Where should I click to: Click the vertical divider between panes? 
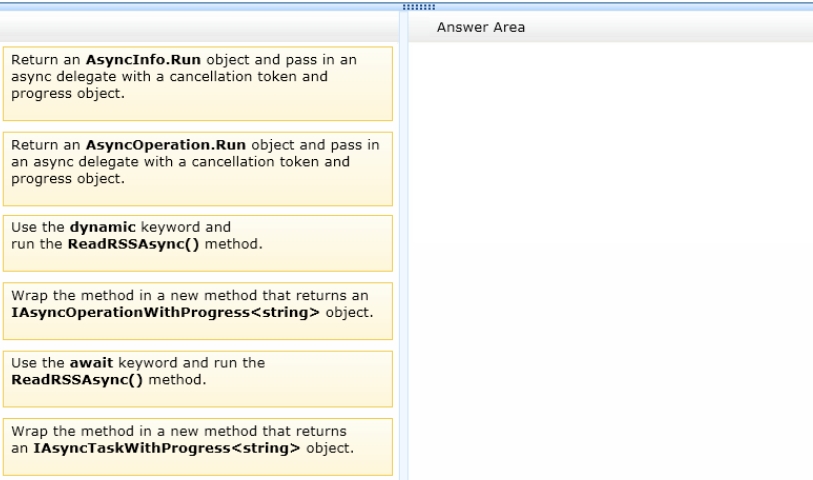point(404,246)
